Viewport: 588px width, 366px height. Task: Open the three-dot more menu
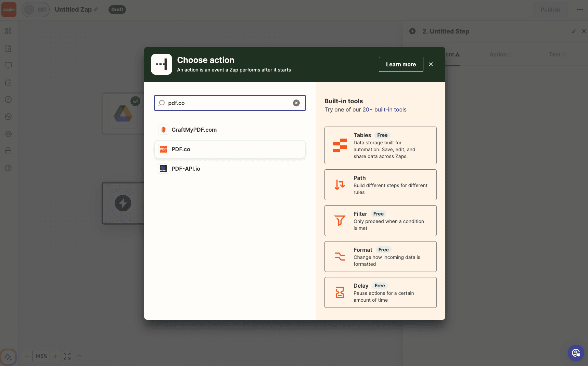point(580,10)
